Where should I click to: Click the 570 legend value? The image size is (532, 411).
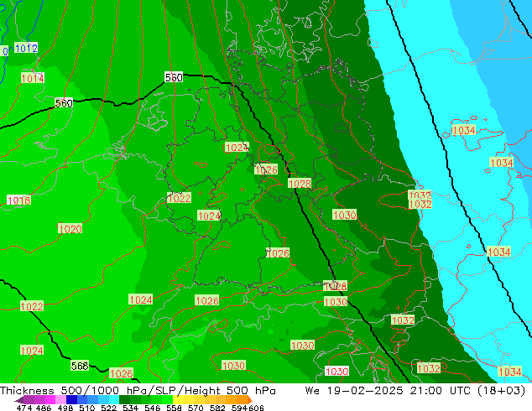pos(196,408)
